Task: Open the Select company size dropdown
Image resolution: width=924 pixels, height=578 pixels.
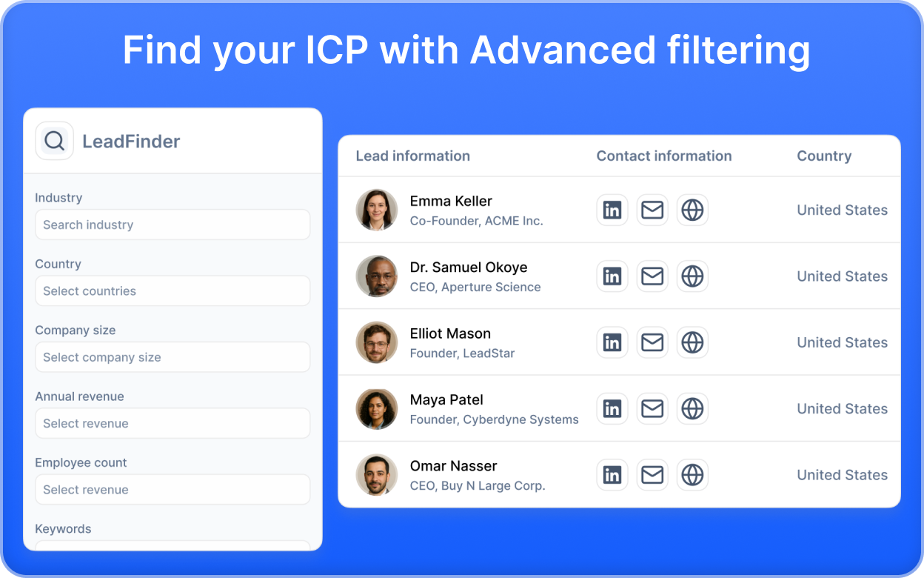Action: 173,356
